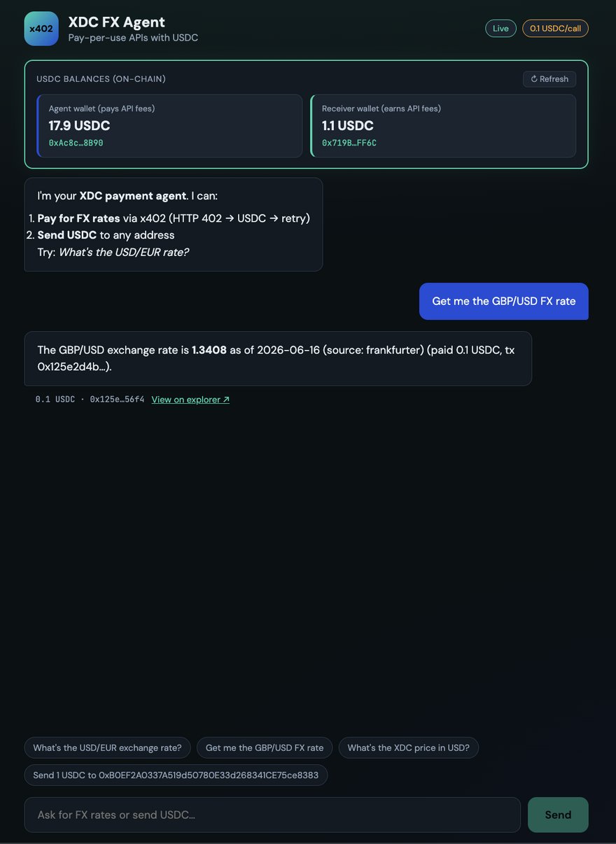Click the 0.1 USDC/call pricing badge
This screenshot has width=616, height=844.
[555, 29]
